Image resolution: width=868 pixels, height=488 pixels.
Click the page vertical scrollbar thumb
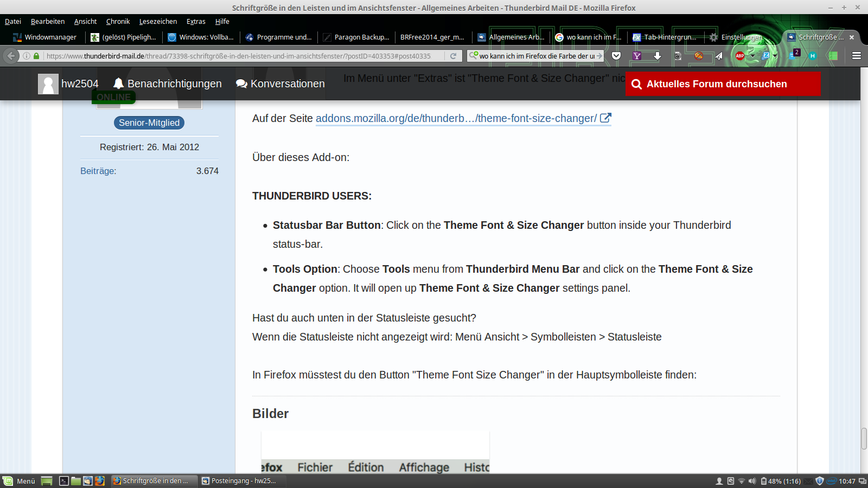click(864, 439)
